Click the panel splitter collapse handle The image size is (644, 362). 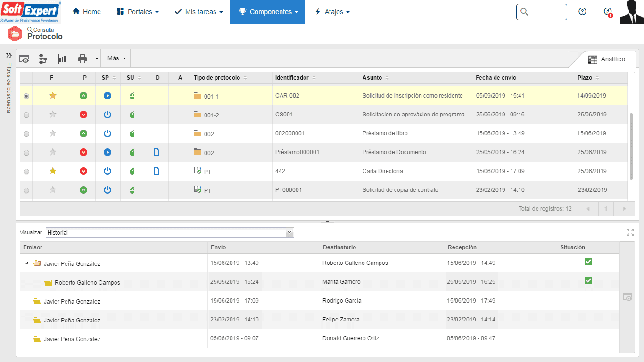point(327,221)
